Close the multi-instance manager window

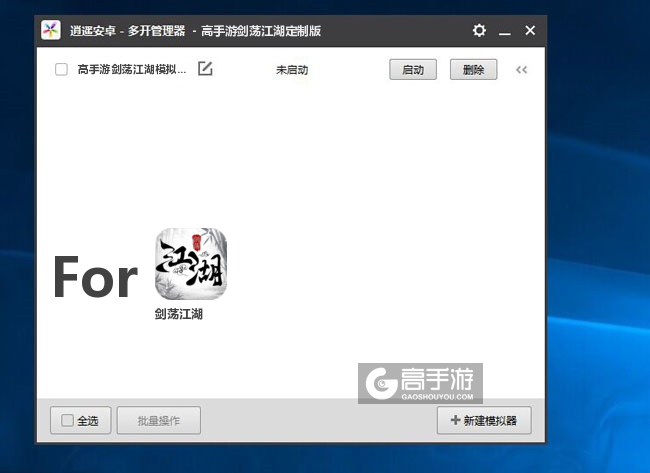point(530,30)
